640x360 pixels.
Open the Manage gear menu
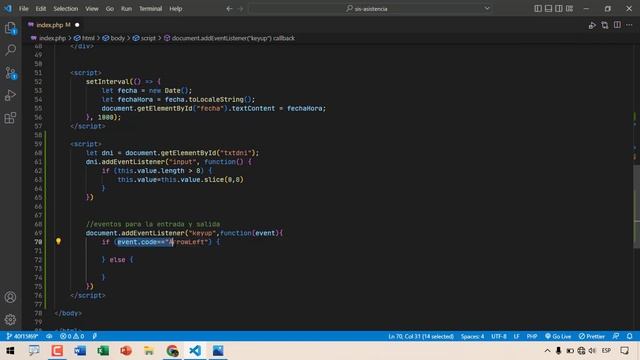click(x=11, y=319)
